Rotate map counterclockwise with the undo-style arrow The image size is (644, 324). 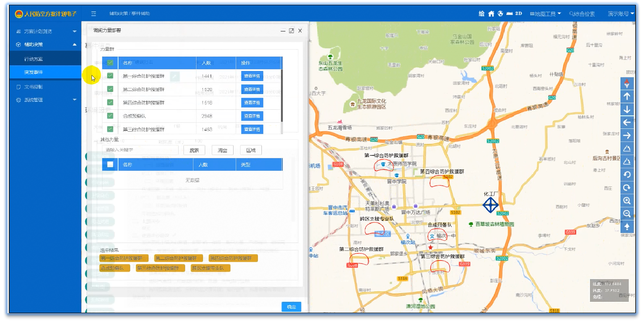627,175
